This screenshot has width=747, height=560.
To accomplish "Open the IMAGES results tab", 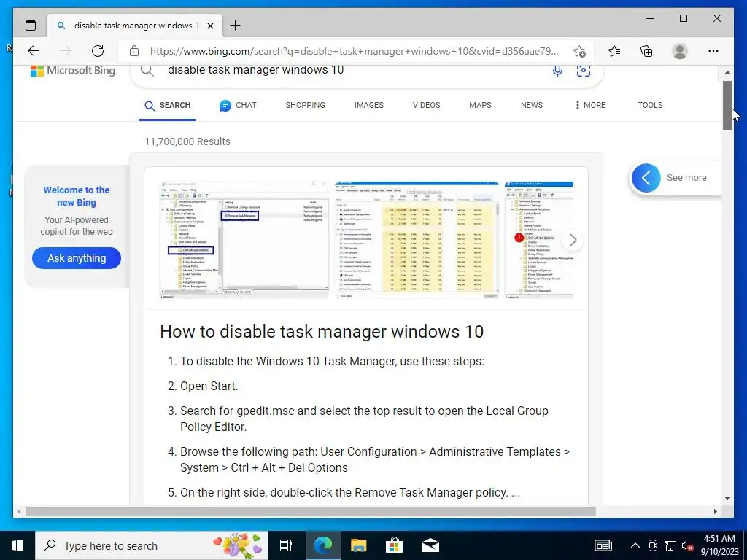I will coord(368,105).
